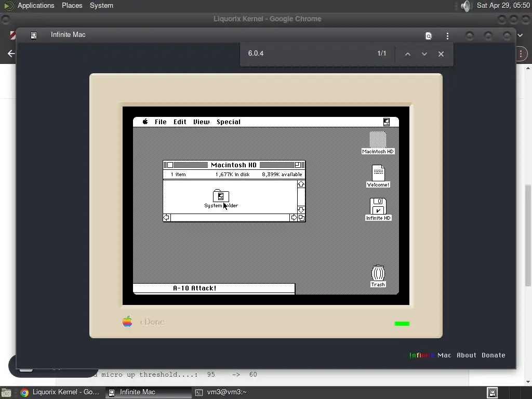Click the A-10 Attack! bar
532x399 pixels.
[x=214, y=288]
